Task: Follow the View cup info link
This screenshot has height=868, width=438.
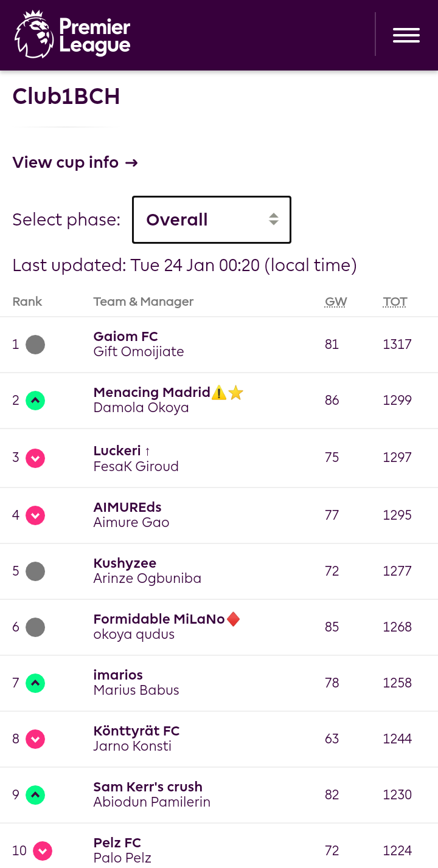Action: [x=75, y=162]
